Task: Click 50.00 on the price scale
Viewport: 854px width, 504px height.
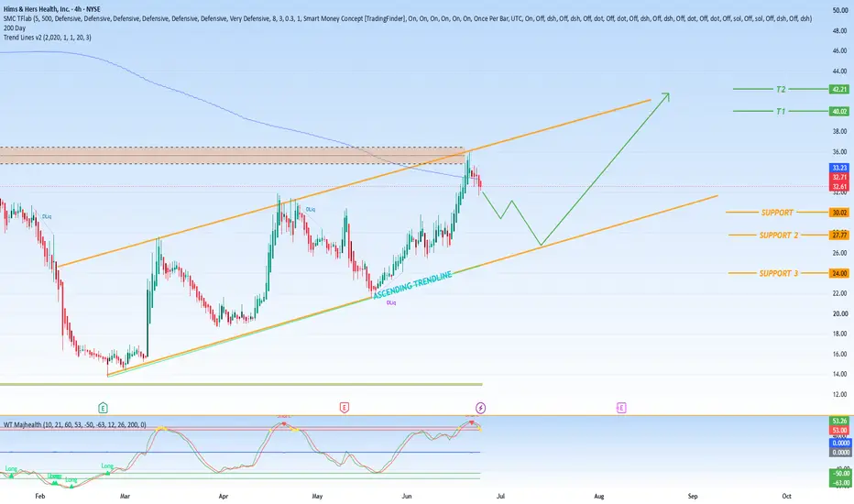Action: pyautogui.click(x=839, y=10)
